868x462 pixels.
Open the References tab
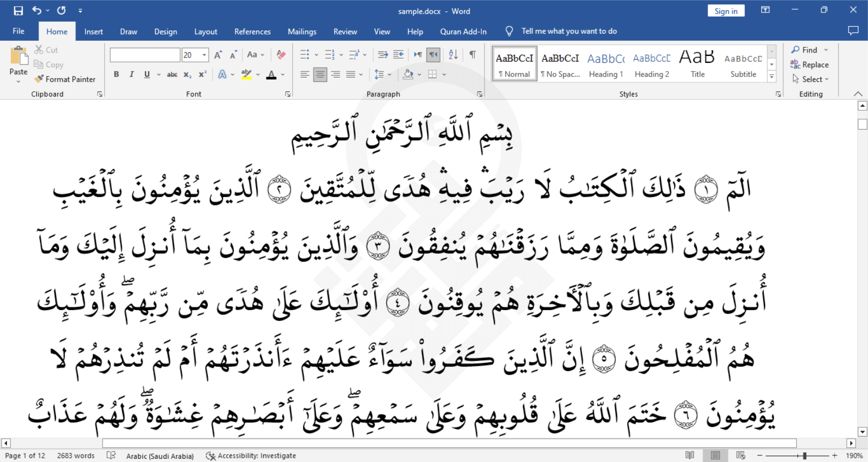(x=252, y=31)
